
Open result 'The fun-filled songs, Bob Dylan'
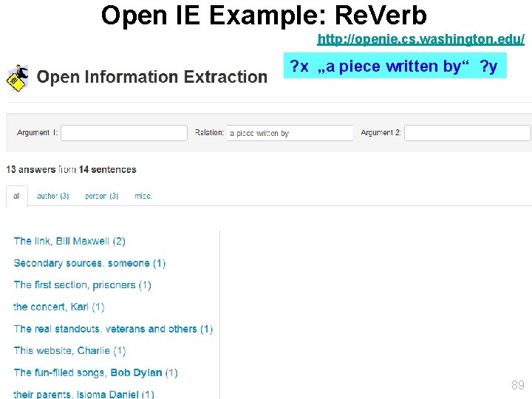point(95,372)
